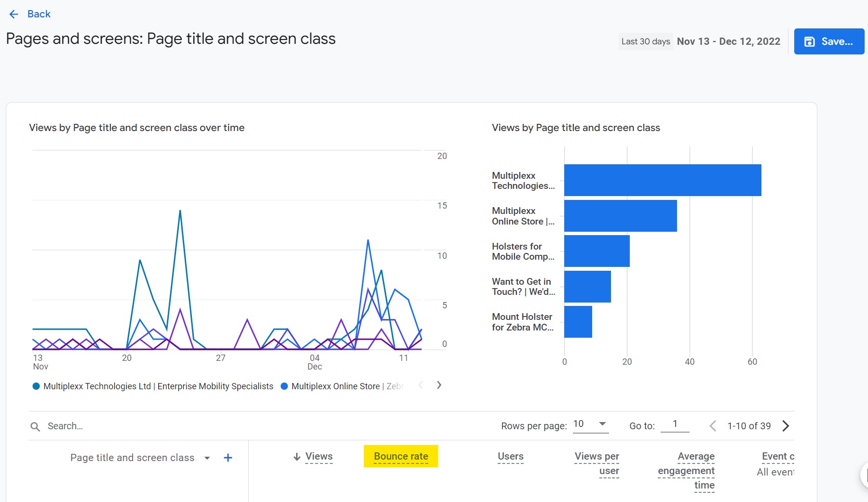Show next legend items in line chart
This screenshot has height=502, width=868.
tap(439, 385)
